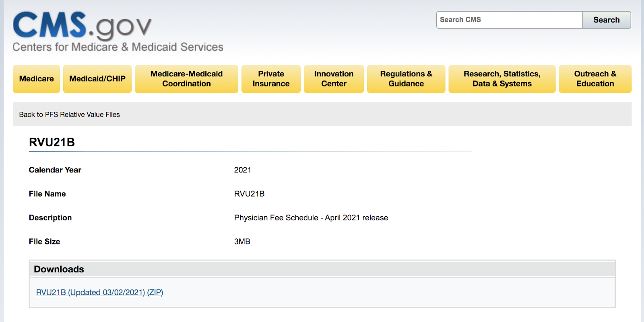Open the Medicaid/CHIP menu
This screenshot has width=644, height=322.
[x=97, y=79]
